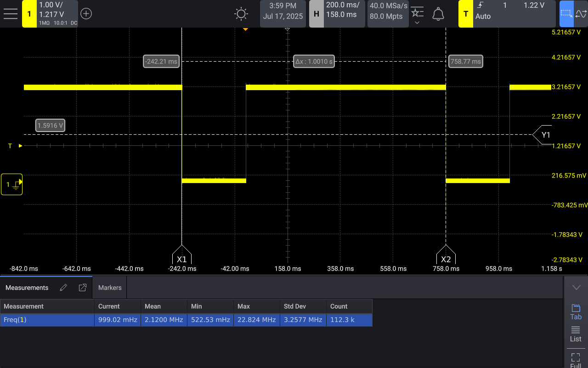Toggle channel 1 with the yellow button

coord(28,13)
